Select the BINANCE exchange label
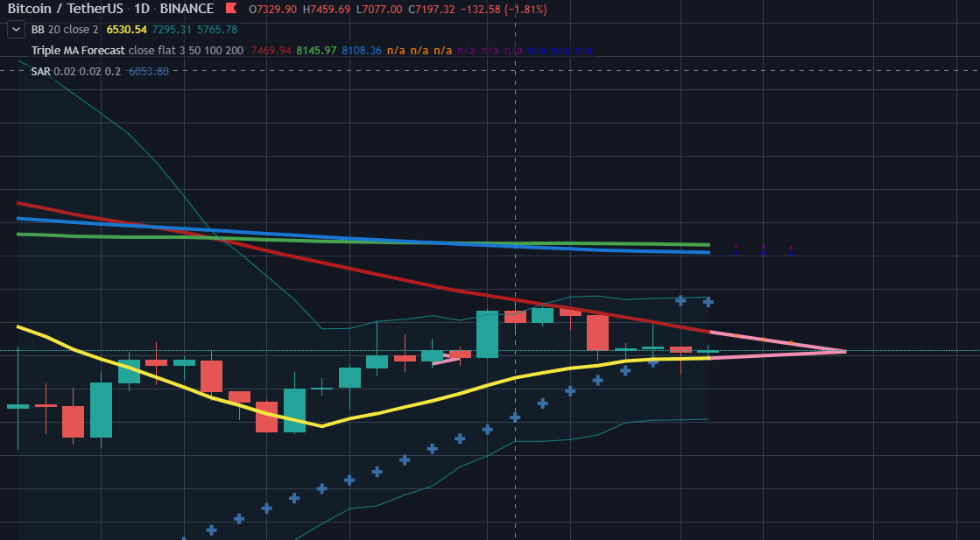The height and width of the screenshot is (540, 980). point(187,9)
